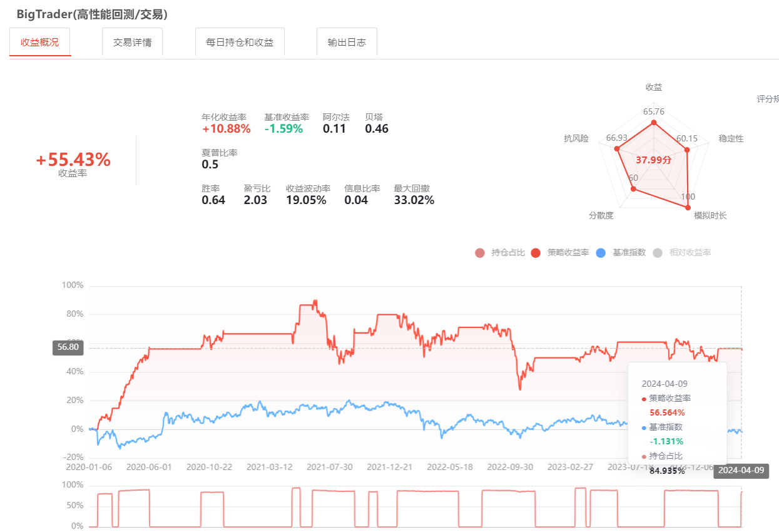Click the +55.43% total 收益率 figure
Image resolution: width=779 pixels, height=532 pixels.
73,160
